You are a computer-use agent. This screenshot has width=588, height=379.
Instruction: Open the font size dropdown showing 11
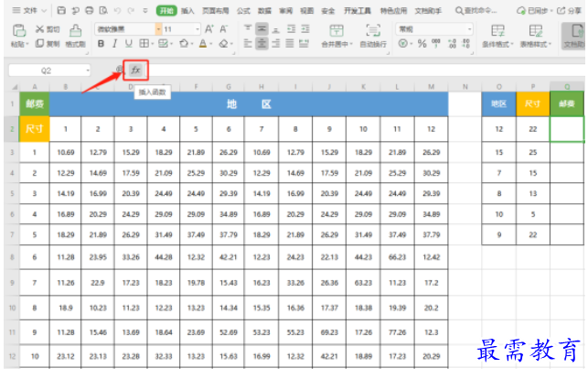click(197, 29)
